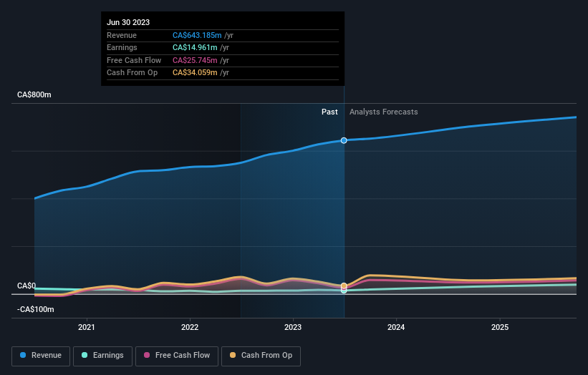Select the 2022 x-axis label
The width and height of the screenshot is (588, 375).
coord(190,328)
